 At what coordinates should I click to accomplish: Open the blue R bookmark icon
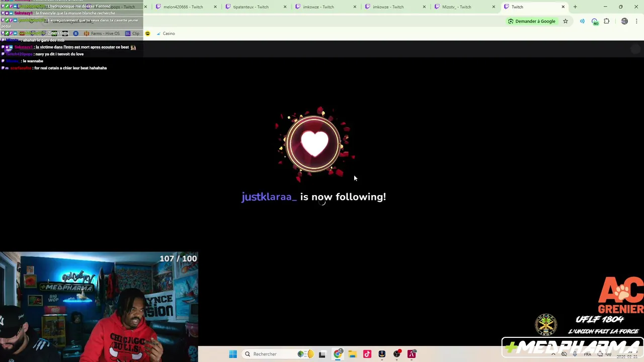pyautogui.click(x=76, y=34)
